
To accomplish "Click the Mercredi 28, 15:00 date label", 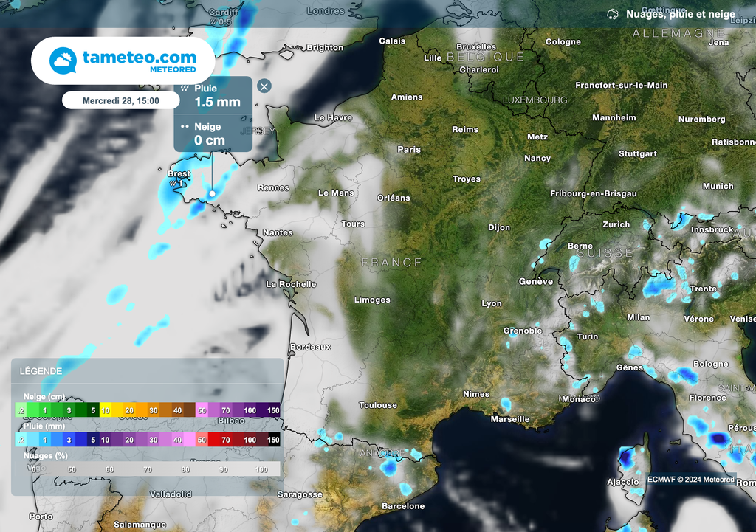I will (120, 100).
